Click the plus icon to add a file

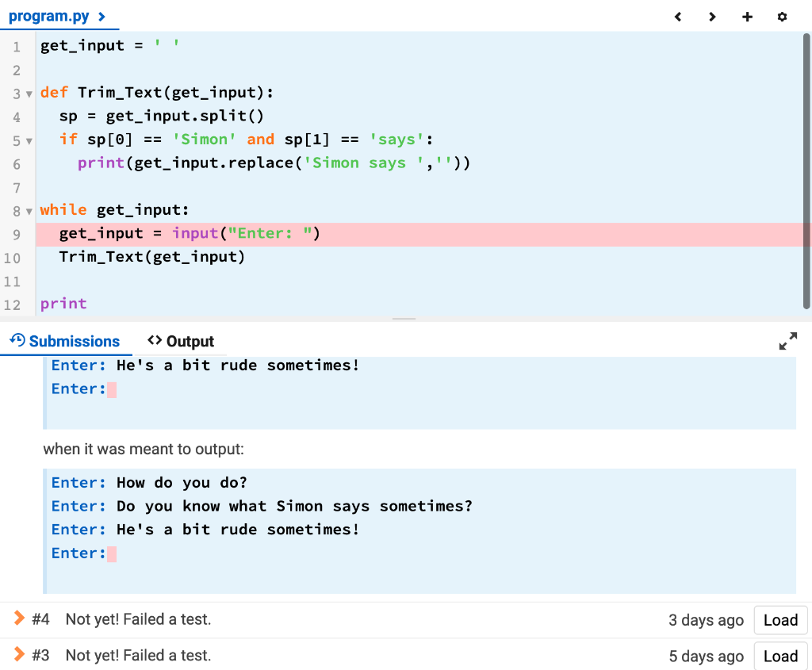point(747,16)
